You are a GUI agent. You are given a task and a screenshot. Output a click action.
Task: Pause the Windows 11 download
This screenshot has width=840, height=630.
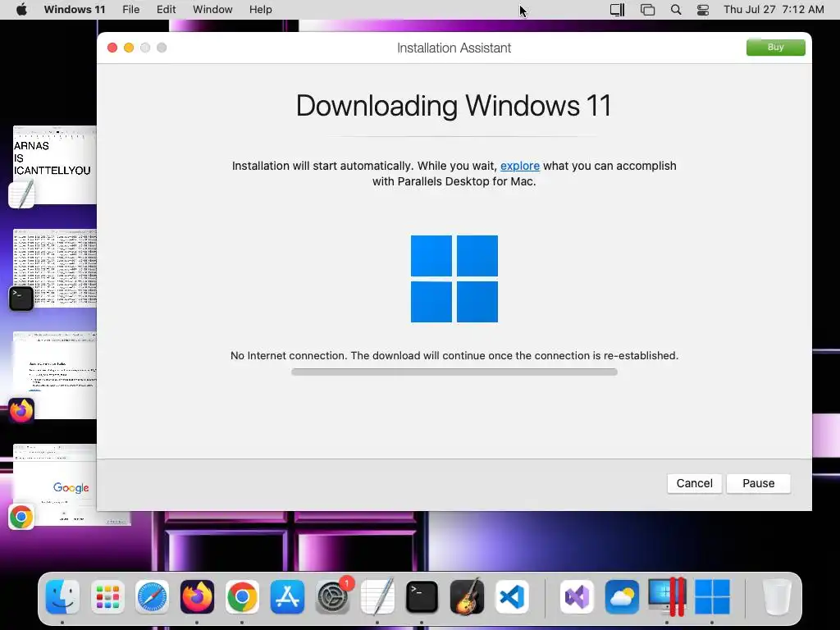[759, 483]
